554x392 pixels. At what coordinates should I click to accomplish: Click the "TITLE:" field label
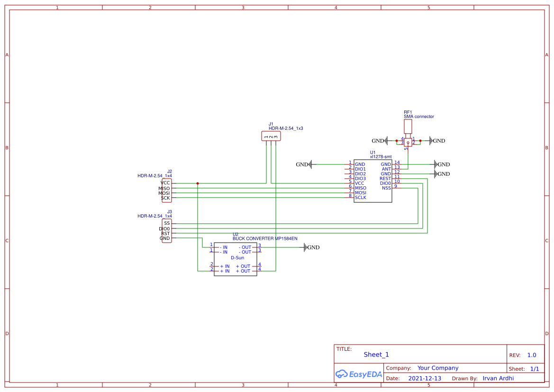pyautogui.click(x=344, y=349)
